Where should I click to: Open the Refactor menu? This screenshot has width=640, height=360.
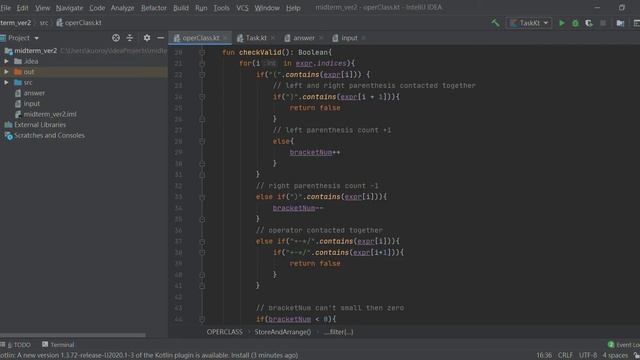pyautogui.click(x=153, y=8)
